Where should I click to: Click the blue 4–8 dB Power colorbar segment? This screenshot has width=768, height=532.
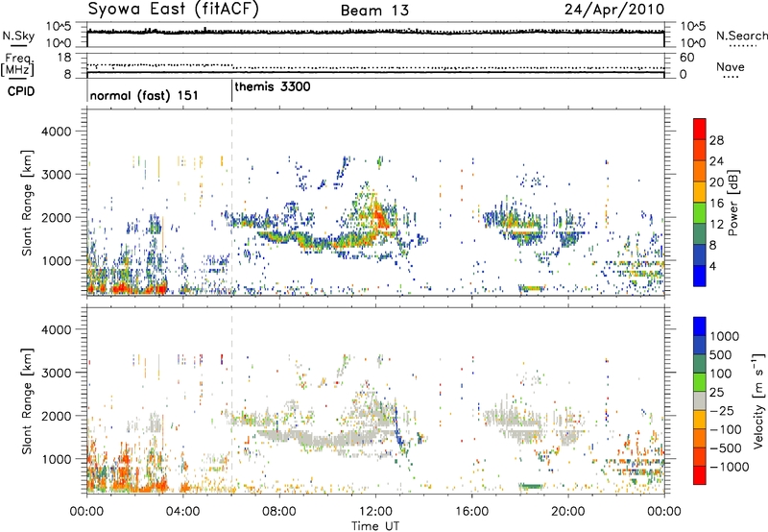pos(700,254)
